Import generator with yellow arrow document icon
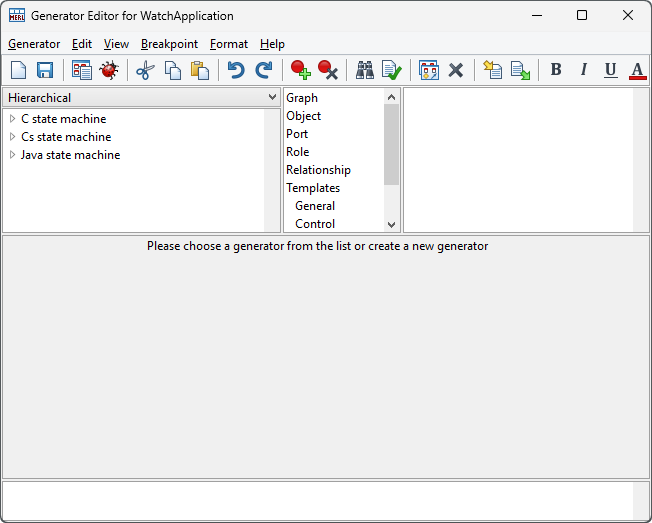 [x=493, y=70]
